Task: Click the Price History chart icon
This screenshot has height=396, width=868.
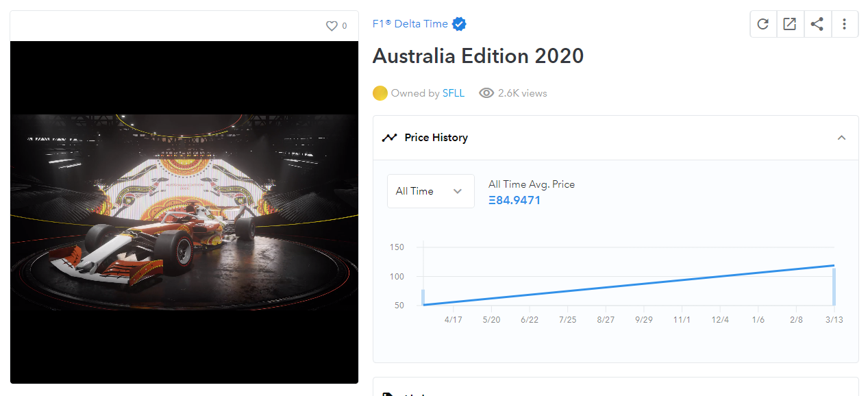Action: (389, 138)
